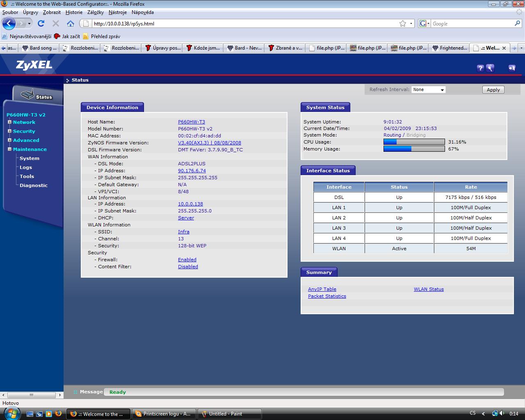525x420 pixels.
Task: Click in the Google search field
Action: pos(472,24)
